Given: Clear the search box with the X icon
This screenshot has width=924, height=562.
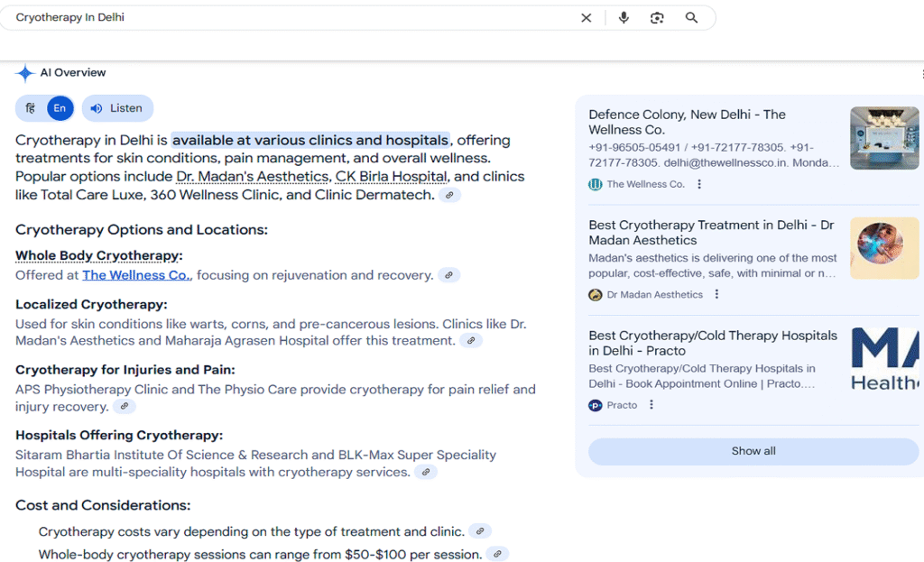Looking at the screenshot, I should click(586, 18).
